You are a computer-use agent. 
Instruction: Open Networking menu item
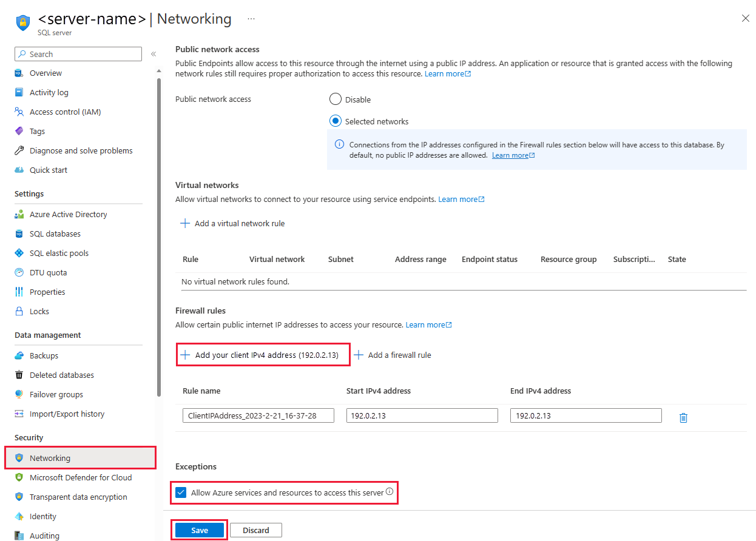pos(80,458)
